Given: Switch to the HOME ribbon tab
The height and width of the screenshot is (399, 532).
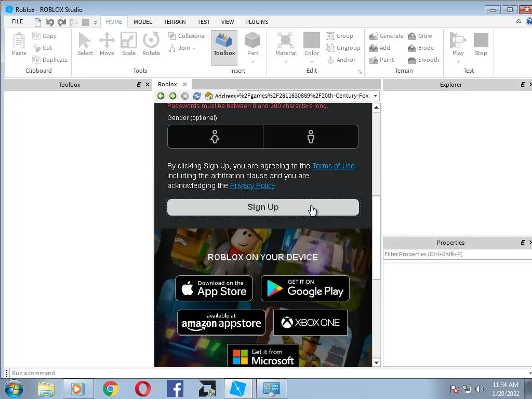Looking at the screenshot, I should coord(114,22).
